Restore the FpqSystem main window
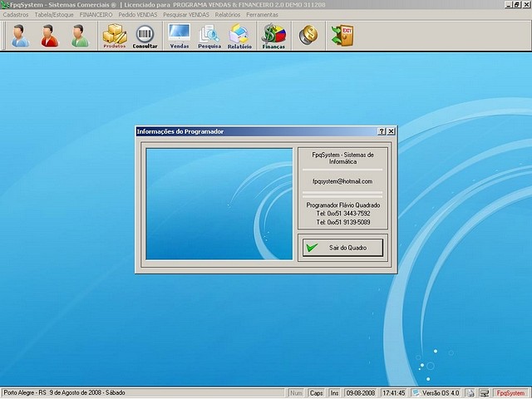Image resolution: width=532 pixels, height=399 pixels. tap(517, 5)
